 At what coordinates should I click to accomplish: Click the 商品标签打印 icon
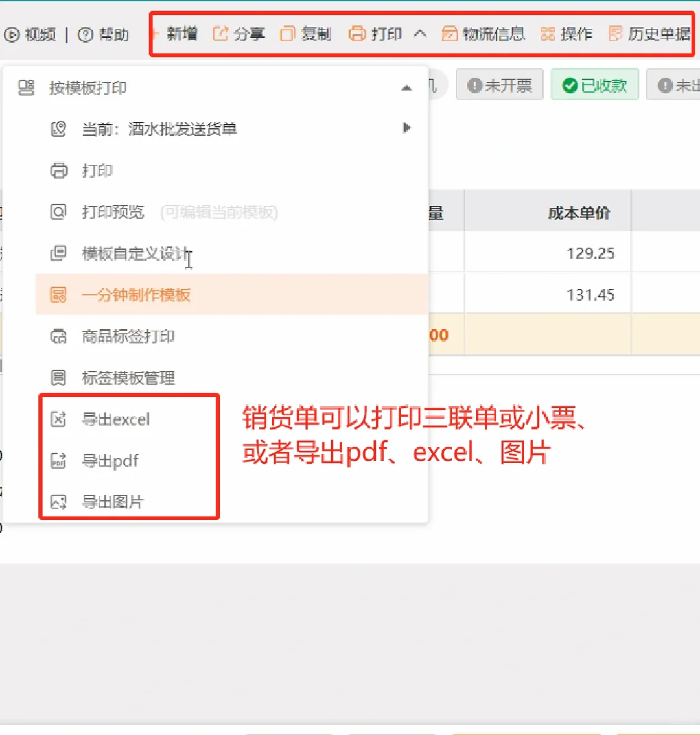click(x=58, y=336)
